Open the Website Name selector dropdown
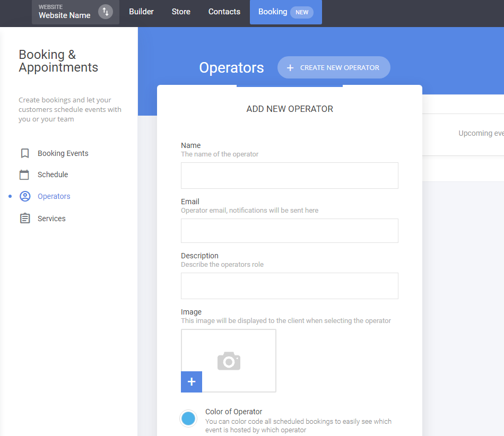504x436 pixels. pyautogui.click(x=65, y=12)
